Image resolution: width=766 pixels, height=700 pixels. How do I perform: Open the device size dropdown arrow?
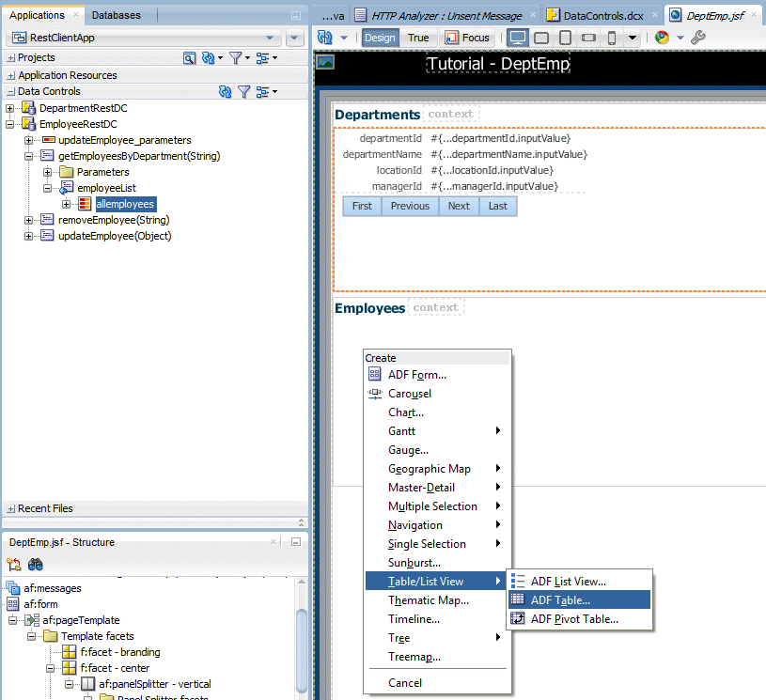point(633,38)
